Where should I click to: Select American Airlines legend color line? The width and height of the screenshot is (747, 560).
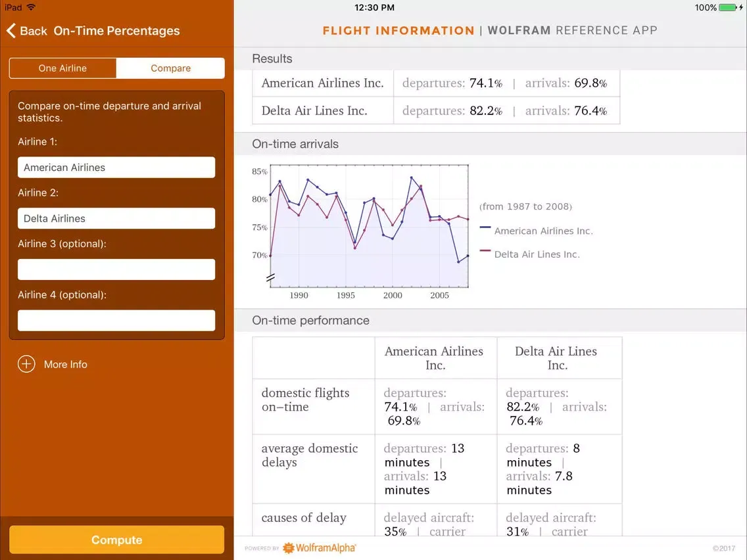click(x=485, y=227)
